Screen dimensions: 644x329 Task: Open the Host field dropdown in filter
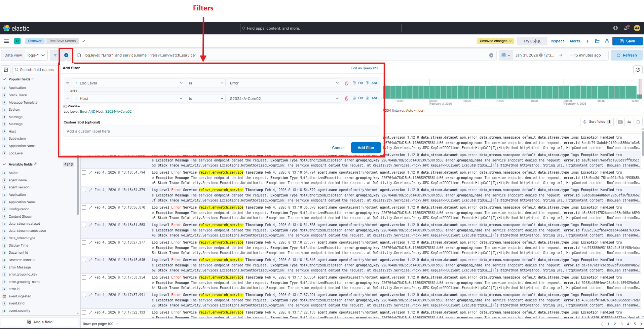point(128,99)
